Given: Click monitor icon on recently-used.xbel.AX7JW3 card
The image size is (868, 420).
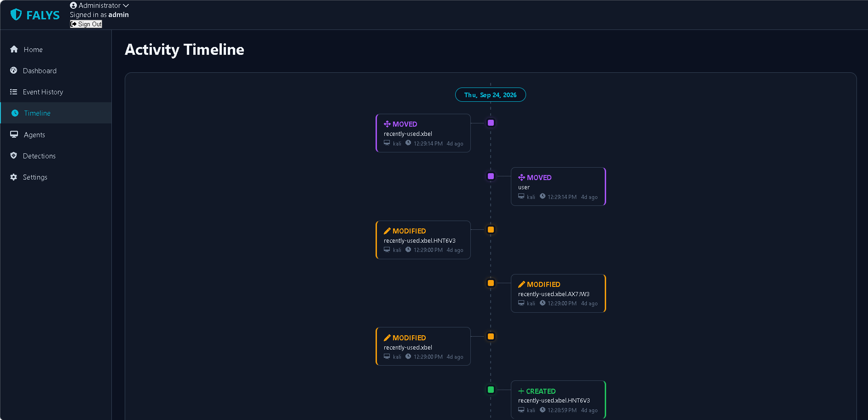Looking at the screenshot, I should coord(521,303).
